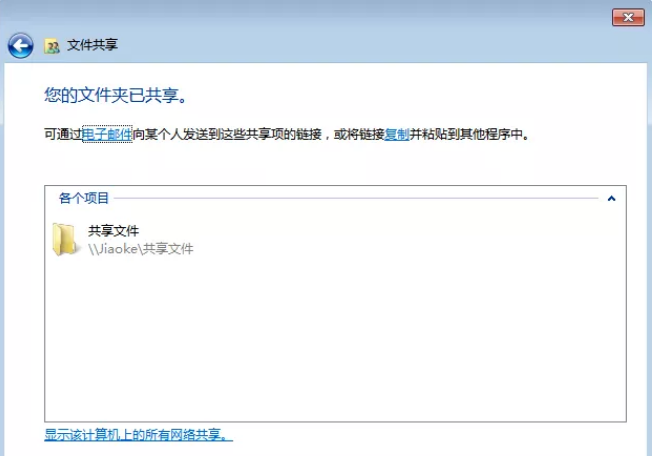
Task: Click the 您的文件夹已共享 heading
Action: click(x=116, y=95)
